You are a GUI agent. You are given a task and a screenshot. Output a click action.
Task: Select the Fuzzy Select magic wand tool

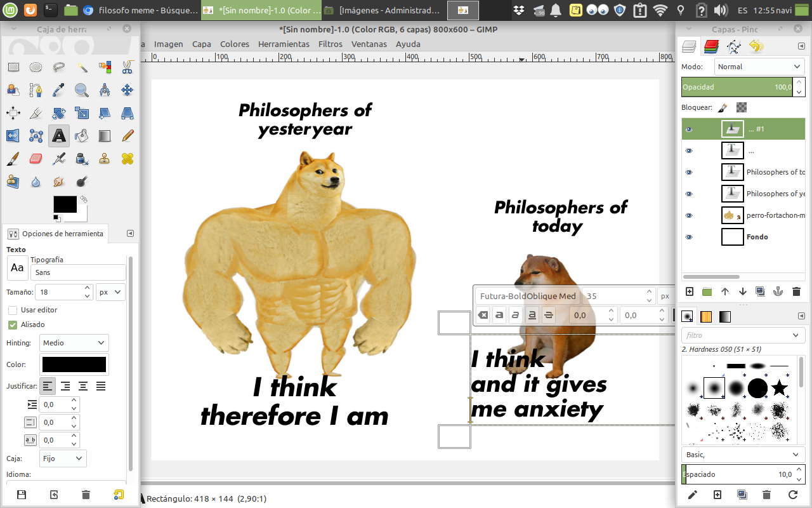pos(82,67)
